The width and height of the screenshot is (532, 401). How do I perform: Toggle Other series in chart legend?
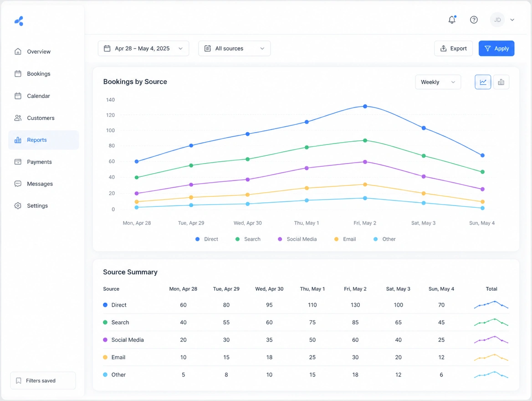pos(384,239)
